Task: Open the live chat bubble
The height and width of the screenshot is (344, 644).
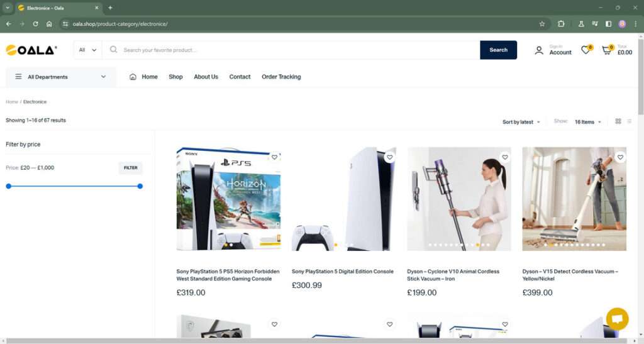Action: point(617,319)
